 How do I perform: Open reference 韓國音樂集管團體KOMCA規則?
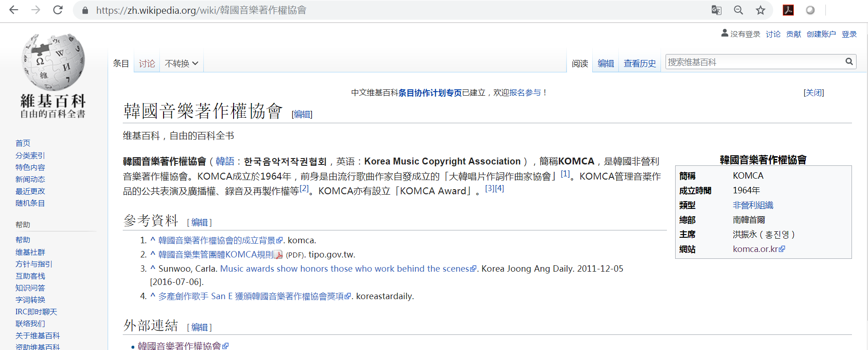216,254
